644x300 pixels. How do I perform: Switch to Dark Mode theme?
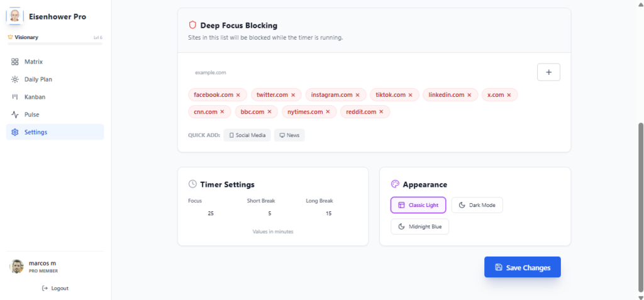pos(477,205)
